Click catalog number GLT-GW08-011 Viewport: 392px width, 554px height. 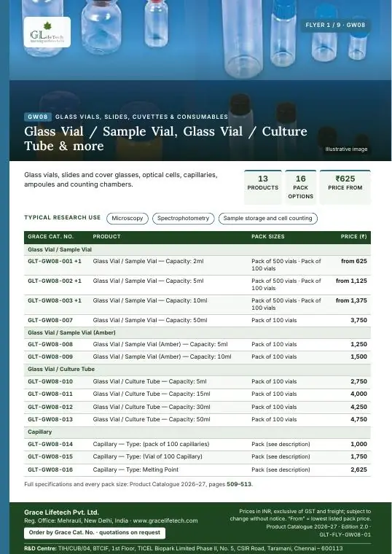click(50, 394)
